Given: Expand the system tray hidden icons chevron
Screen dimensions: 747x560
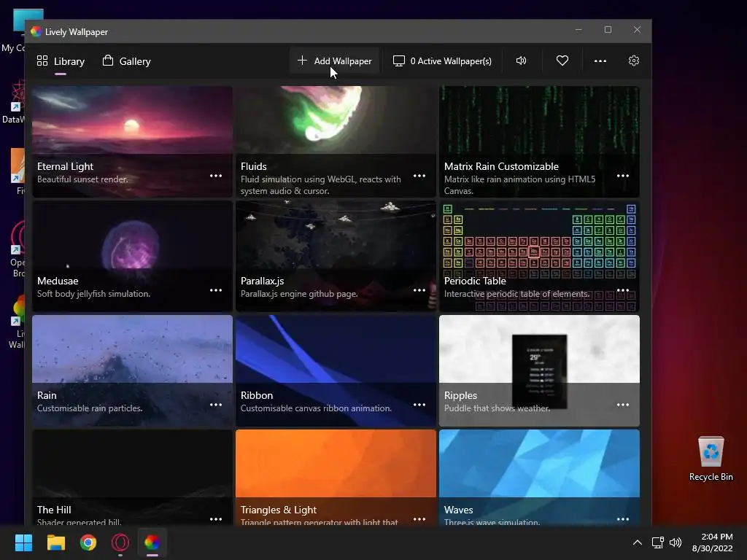Looking at the screenshot, I should click(x=637, y=542).
